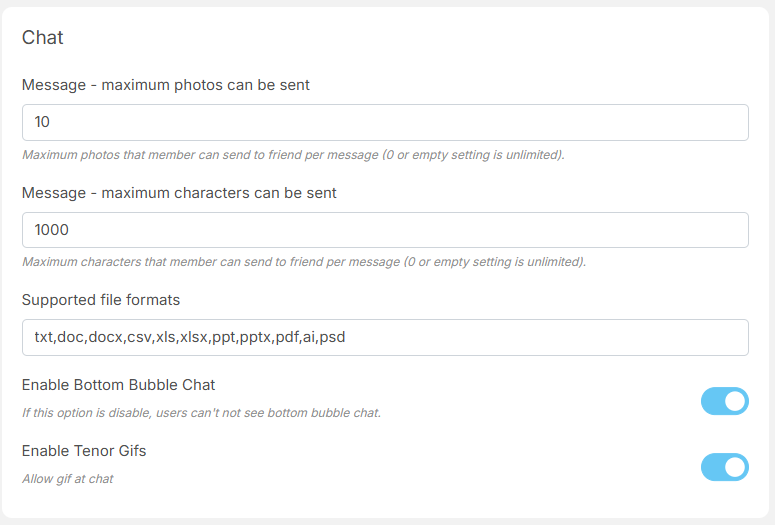
Task: Click the helper text about maximum photos per message
Action: click(x=293, y=155)
